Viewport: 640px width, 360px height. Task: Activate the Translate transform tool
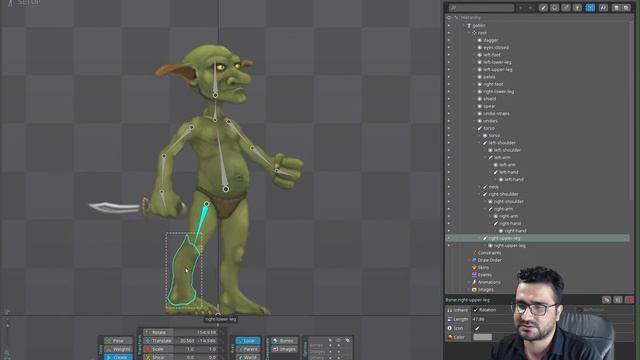click(x=158, y=341)
